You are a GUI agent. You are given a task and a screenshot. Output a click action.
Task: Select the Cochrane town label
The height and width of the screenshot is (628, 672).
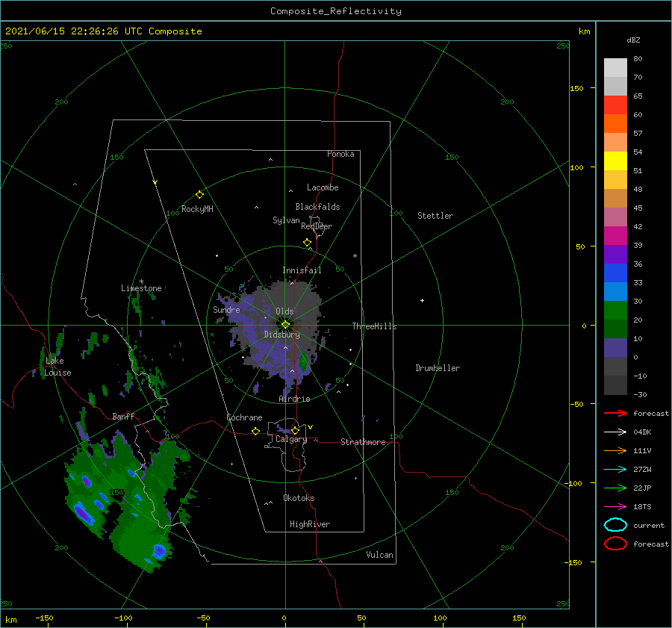[x=244, y=417]
